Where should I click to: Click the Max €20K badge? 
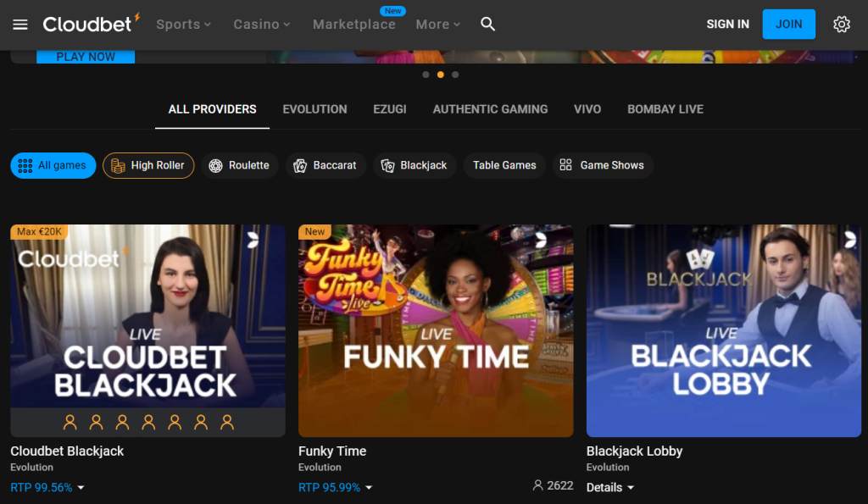pos(39,232)
